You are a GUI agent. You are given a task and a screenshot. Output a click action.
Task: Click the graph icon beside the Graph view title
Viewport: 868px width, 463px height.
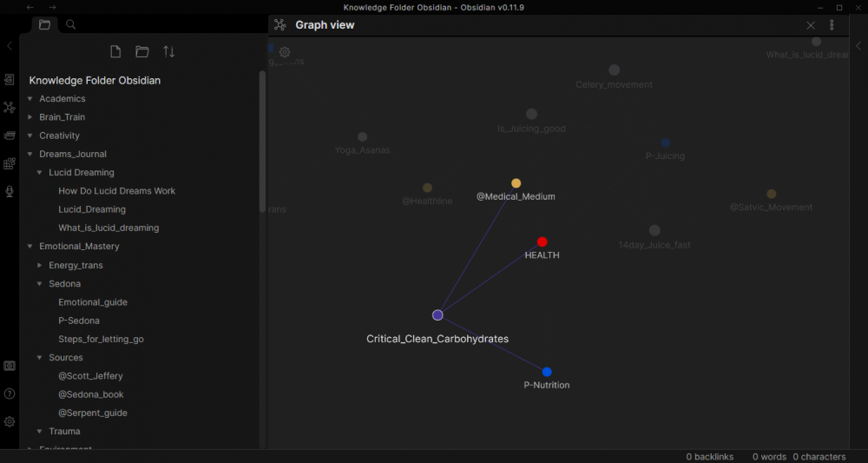tap(280, 25)
